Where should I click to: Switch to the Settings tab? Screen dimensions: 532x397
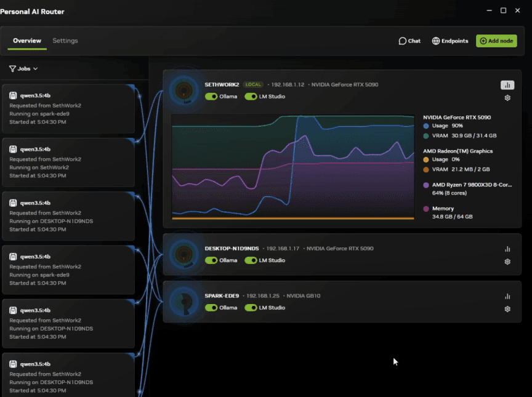tap(65, 41)
